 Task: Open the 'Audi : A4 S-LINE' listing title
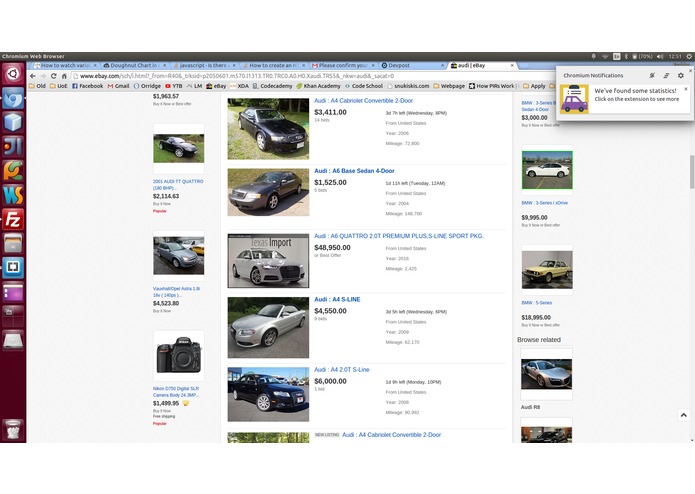tap(337, 300)
